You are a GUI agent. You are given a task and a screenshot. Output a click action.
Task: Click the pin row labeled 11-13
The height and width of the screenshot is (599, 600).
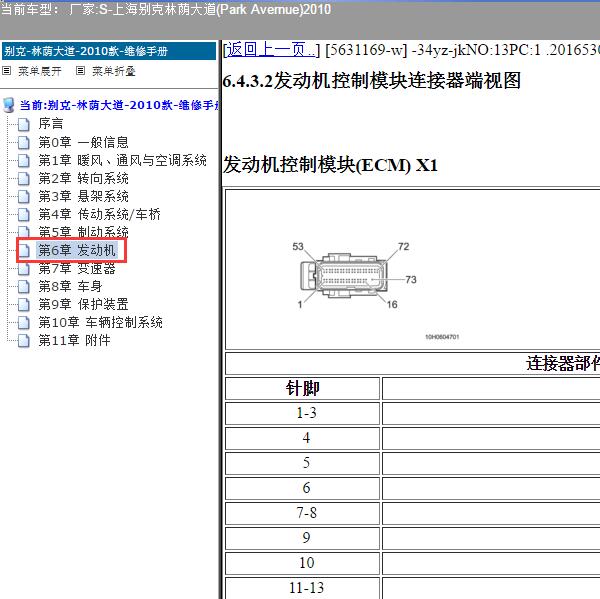pyautogui.click(x=303, y=588)
